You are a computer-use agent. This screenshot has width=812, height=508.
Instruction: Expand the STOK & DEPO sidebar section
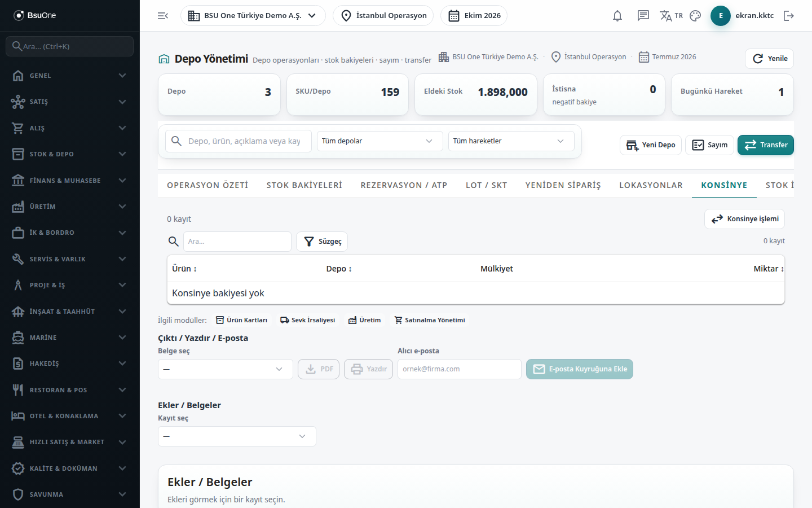[70, 154]
